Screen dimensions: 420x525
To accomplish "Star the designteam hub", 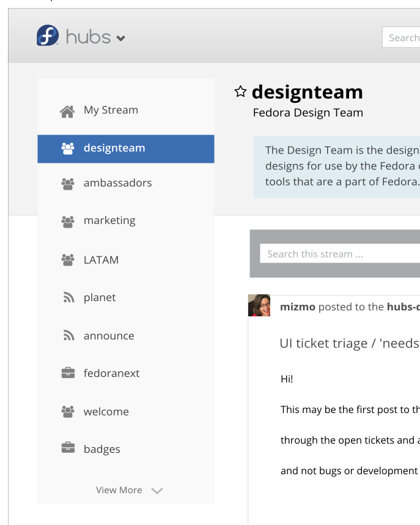I will pos(241,91).
